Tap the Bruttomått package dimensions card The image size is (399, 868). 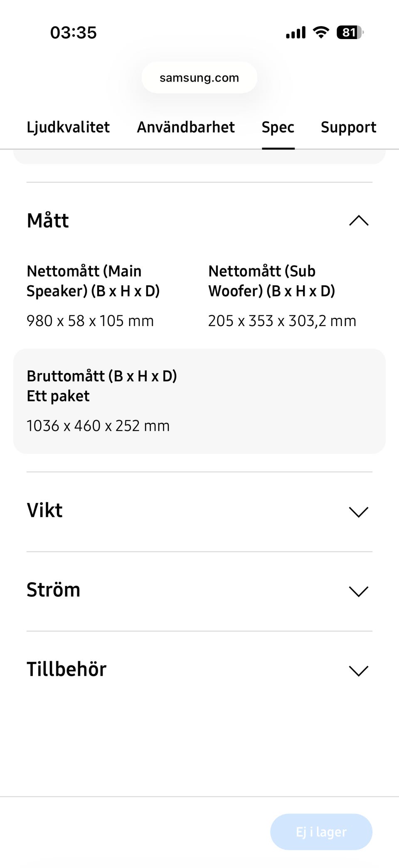pyautogui.click(x=199, y=401)
